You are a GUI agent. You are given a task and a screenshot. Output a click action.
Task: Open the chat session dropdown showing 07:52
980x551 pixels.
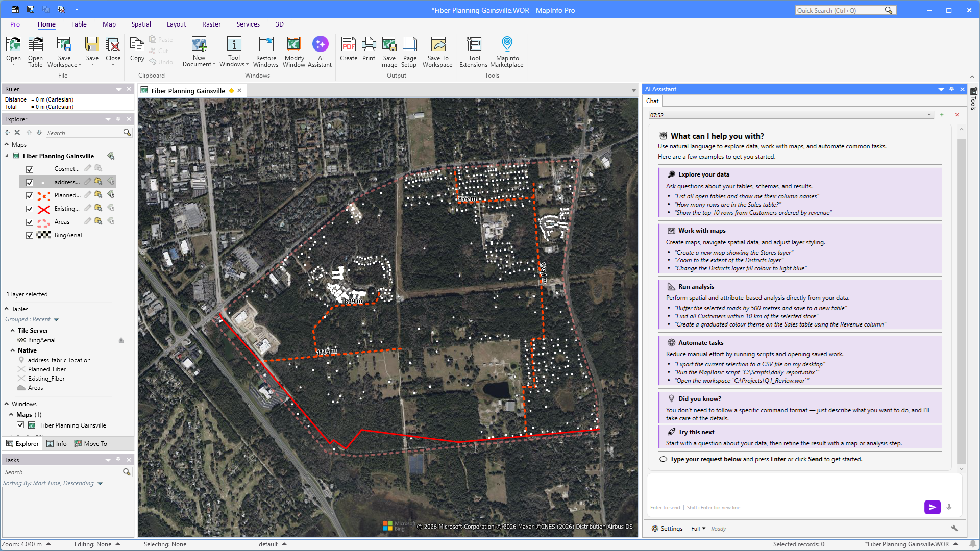coord(791,115)
